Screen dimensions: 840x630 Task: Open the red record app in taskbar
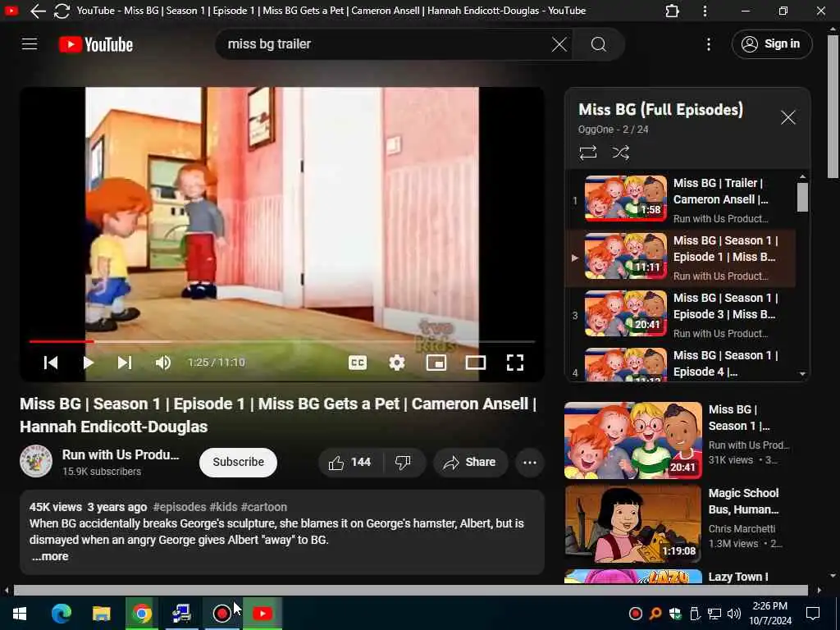click(221, 614)
